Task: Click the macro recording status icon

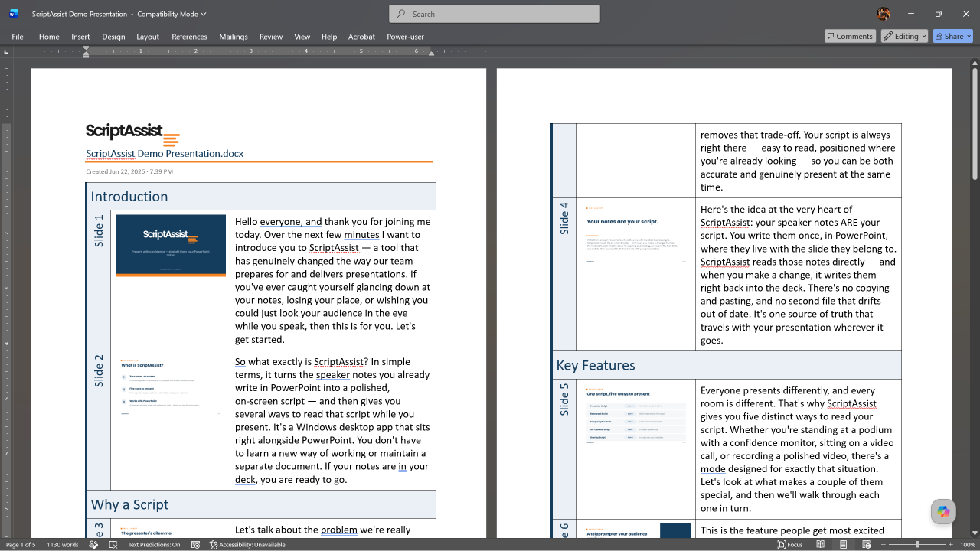Action: [195, 545]
